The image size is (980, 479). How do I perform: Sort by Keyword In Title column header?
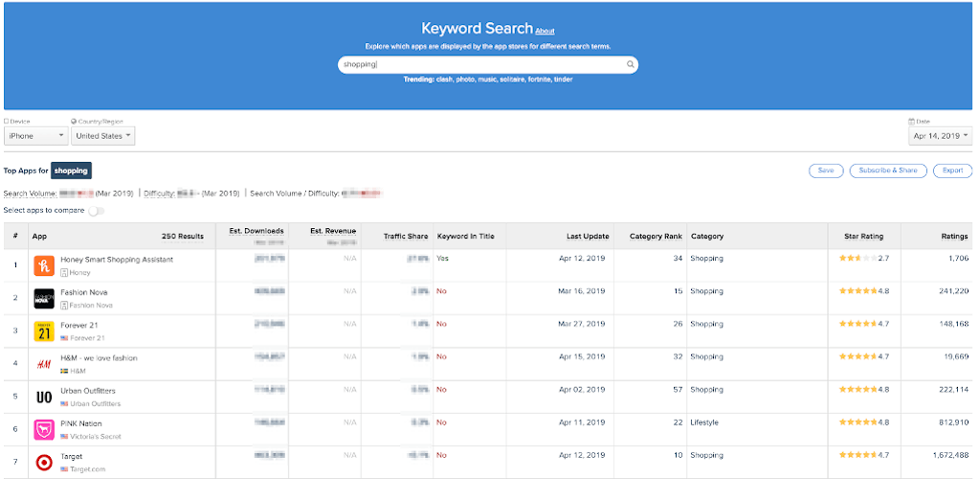(x=466, y=237)
